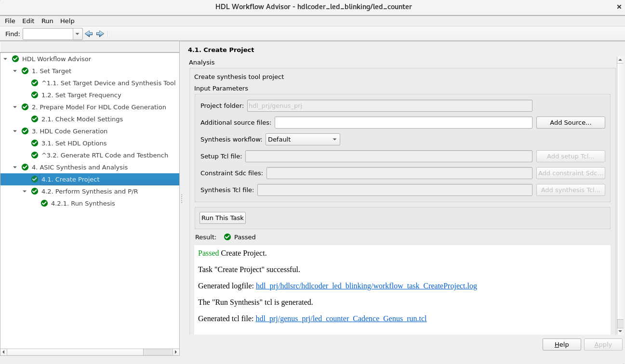Select the Set Target Frequency task
This screenshot has width=625, height=364.
click(81, 95)
